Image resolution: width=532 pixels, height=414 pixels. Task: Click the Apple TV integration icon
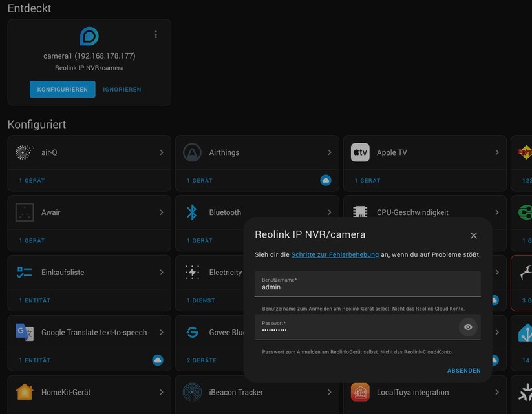(359, 152)
